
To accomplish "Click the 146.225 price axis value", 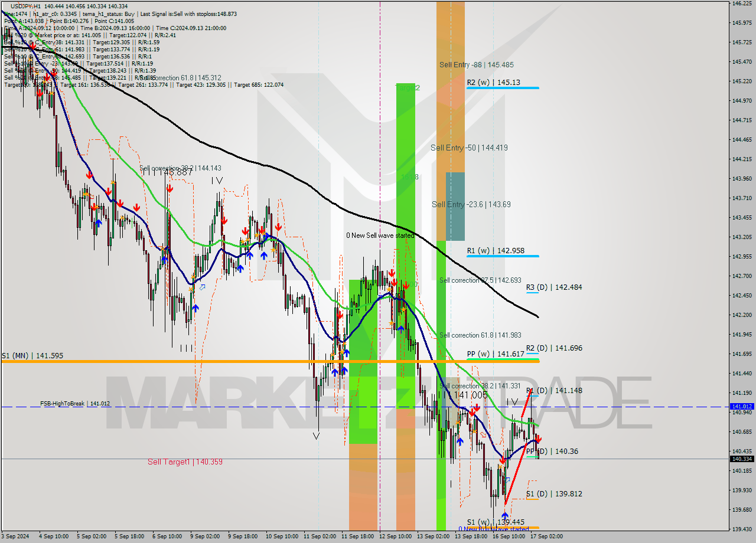I will (x=742, y=4).
